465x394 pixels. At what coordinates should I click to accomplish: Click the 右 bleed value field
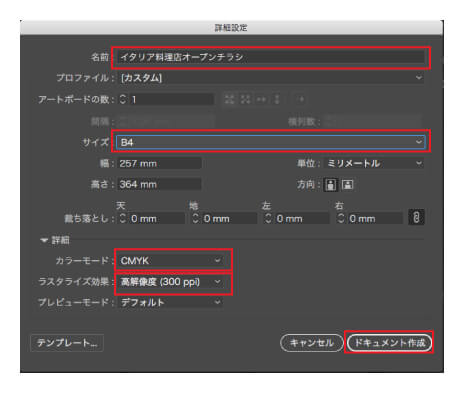tap(375, 218)
